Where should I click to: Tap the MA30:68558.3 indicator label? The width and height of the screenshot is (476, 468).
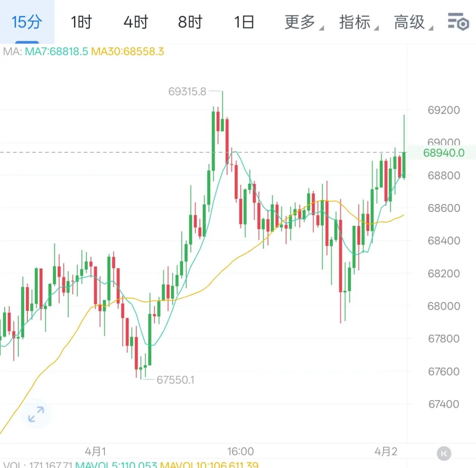pos(128,51)
